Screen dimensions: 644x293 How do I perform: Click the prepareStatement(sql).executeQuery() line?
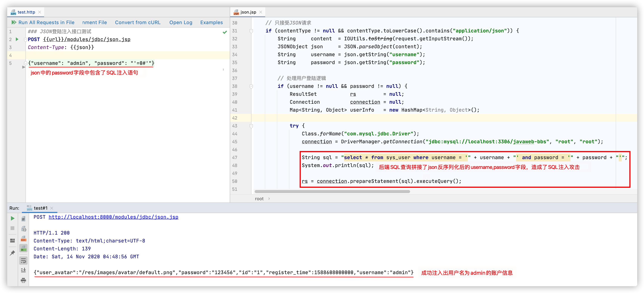[x=381, y=181]
